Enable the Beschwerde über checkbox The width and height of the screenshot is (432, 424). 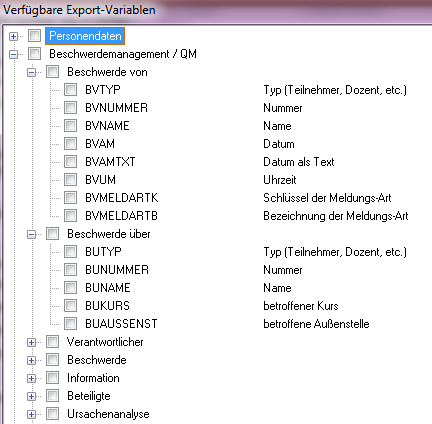tap(53, 234)
